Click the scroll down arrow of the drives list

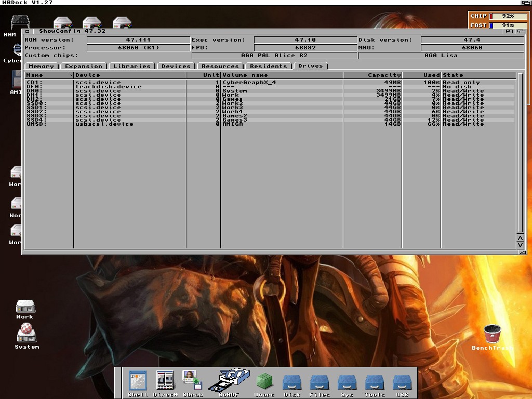(x=521, y=245)
